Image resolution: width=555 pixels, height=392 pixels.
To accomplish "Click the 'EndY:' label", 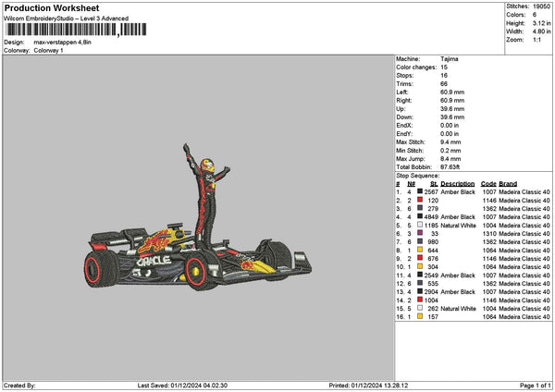I will point(404,134).
